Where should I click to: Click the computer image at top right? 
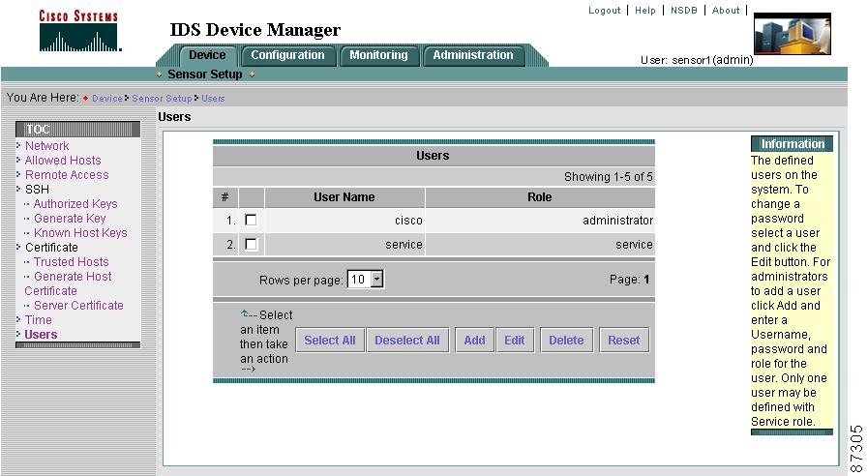(793, 34)
